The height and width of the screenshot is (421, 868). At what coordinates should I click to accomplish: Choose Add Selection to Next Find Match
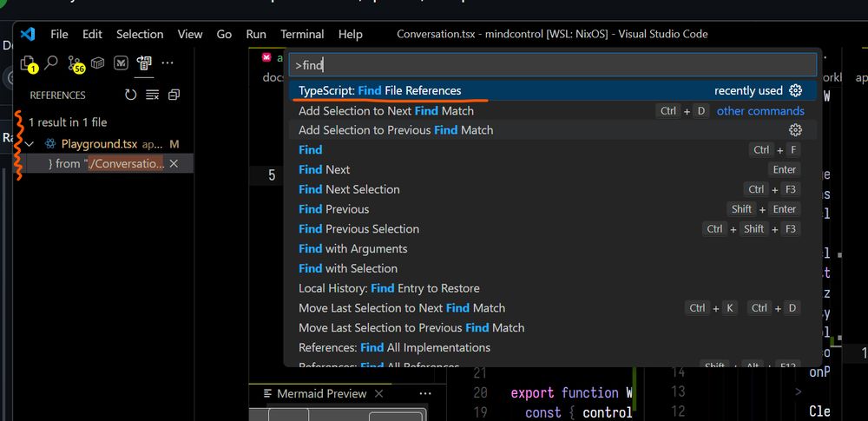pos(552,111)
